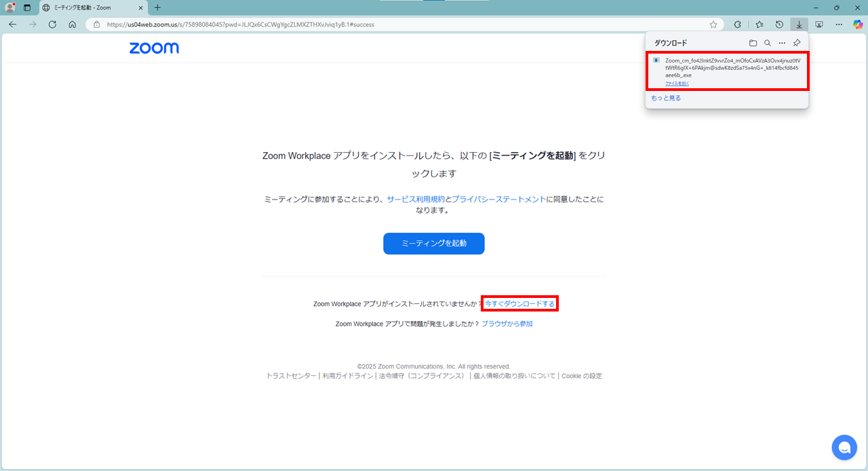Click the ダウンロード panel heading
The height and width of the screenshot is (471, 868).
click(671, 43)
